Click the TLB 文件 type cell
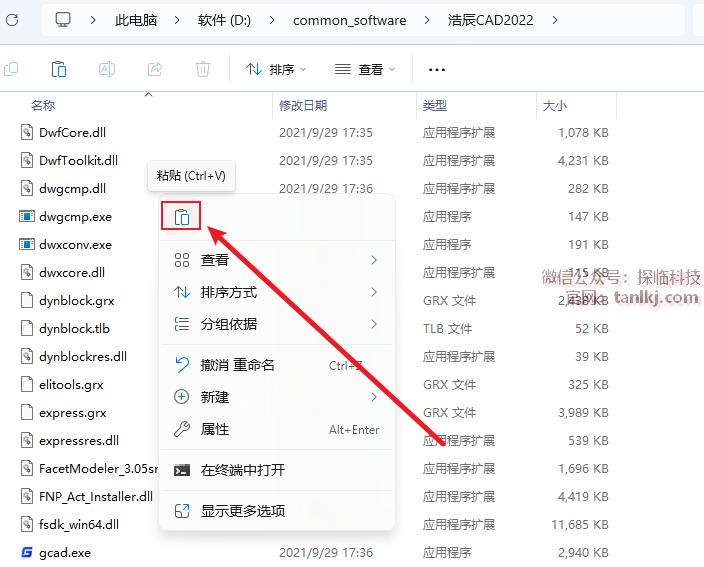 point(447,329)
